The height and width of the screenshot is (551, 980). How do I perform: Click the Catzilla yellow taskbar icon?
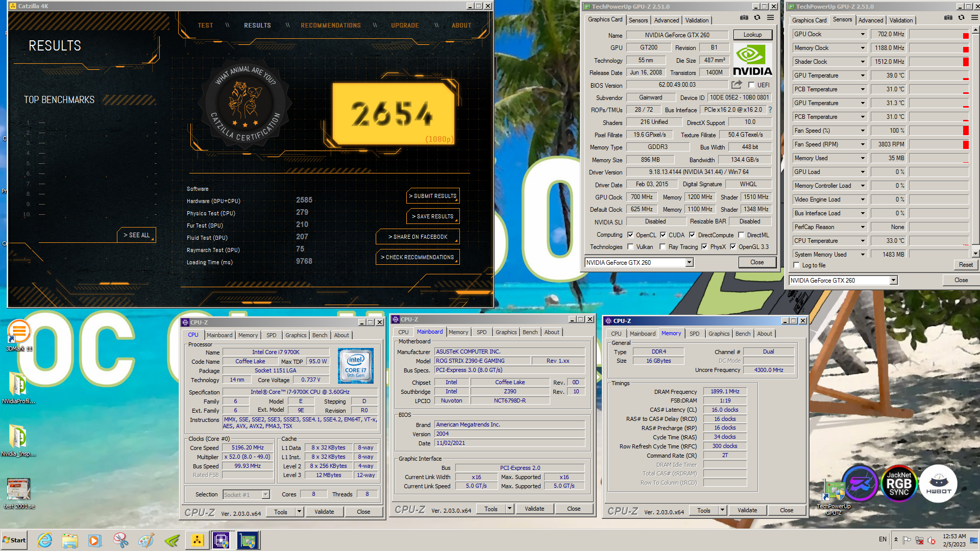[197, 540]
